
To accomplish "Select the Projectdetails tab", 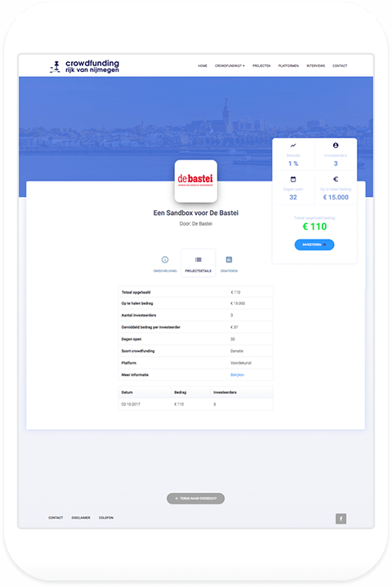I will [198, 263].
